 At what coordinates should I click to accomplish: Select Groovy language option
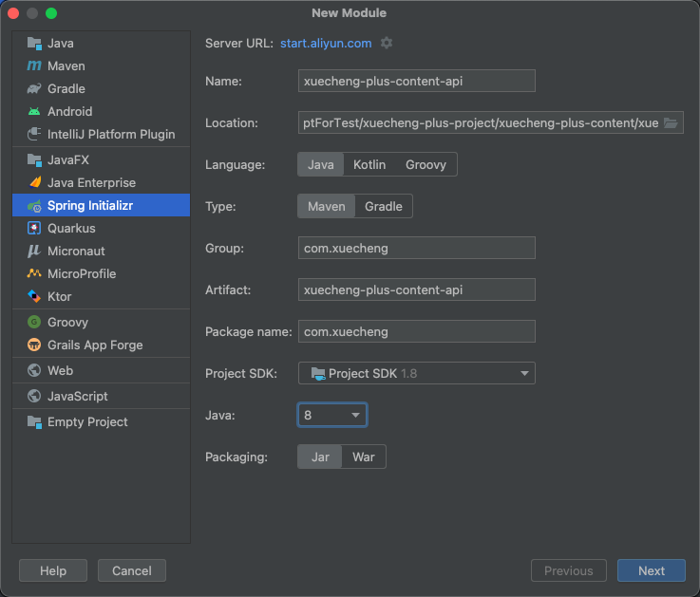[426, 165]
